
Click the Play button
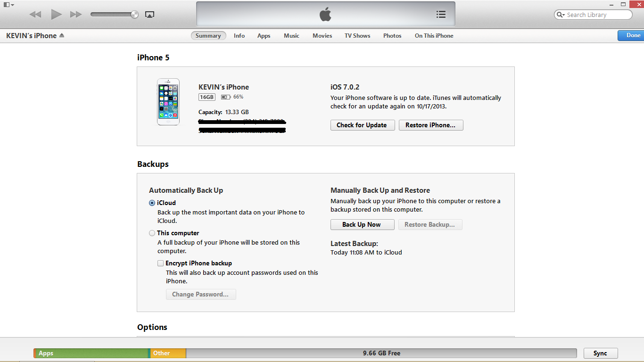57,15
